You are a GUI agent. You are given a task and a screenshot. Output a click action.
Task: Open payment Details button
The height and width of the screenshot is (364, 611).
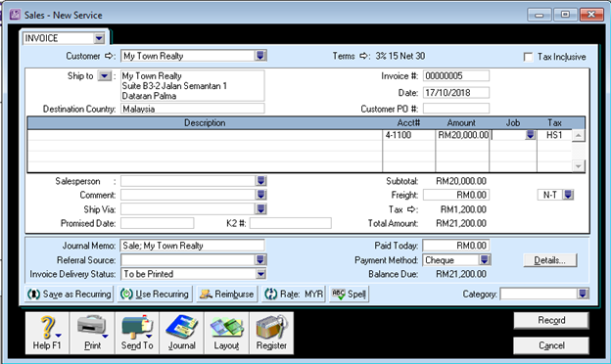(x=550, y=260)
